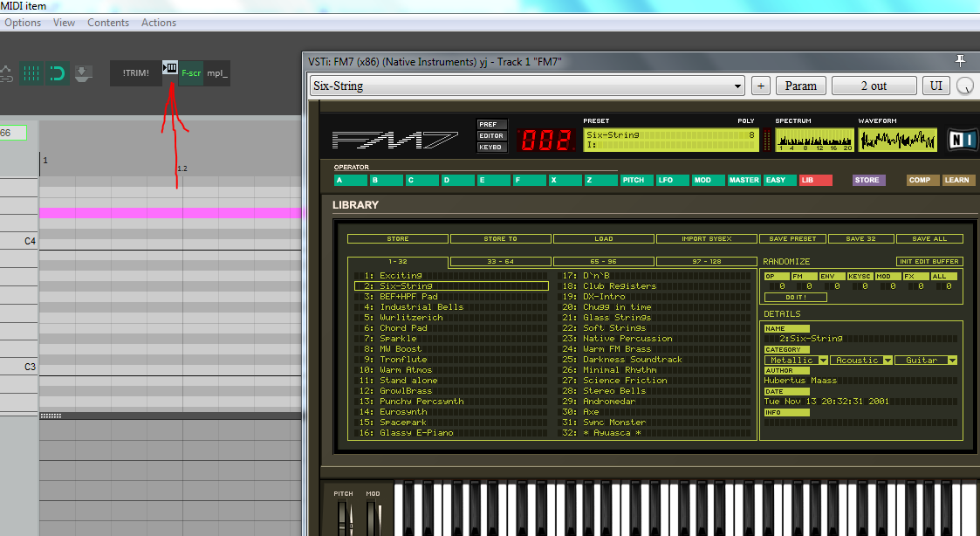Screen dimensions: 980x536
Task: Click the FM7 waveform display
Action: point(897,140)
